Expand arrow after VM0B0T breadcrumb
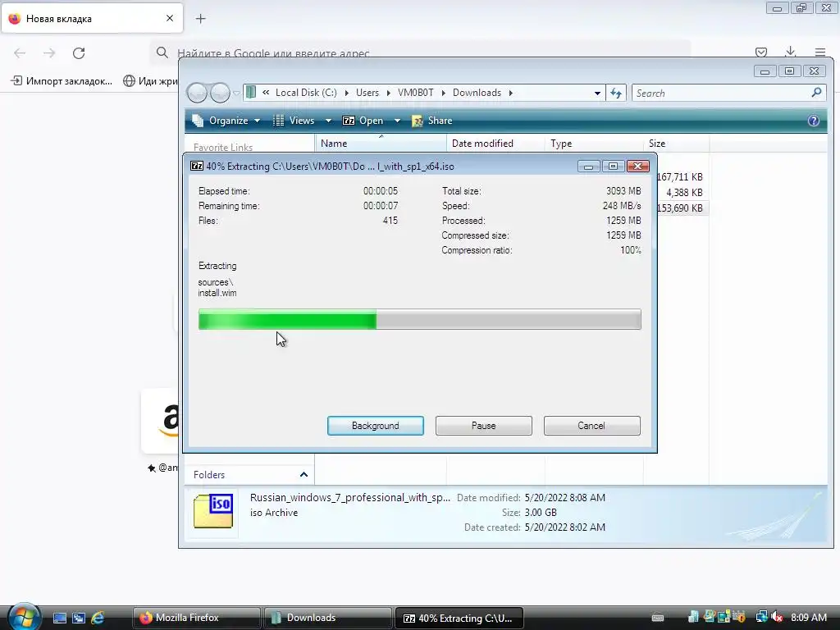The image size is (840, 630). [x=443, y=93]
